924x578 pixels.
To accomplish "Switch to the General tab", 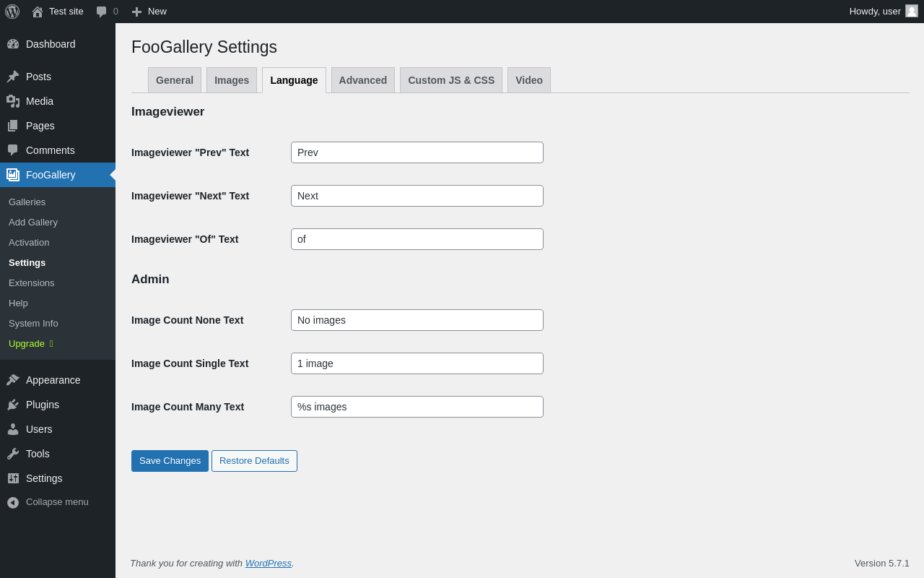I will click(175, 80).
